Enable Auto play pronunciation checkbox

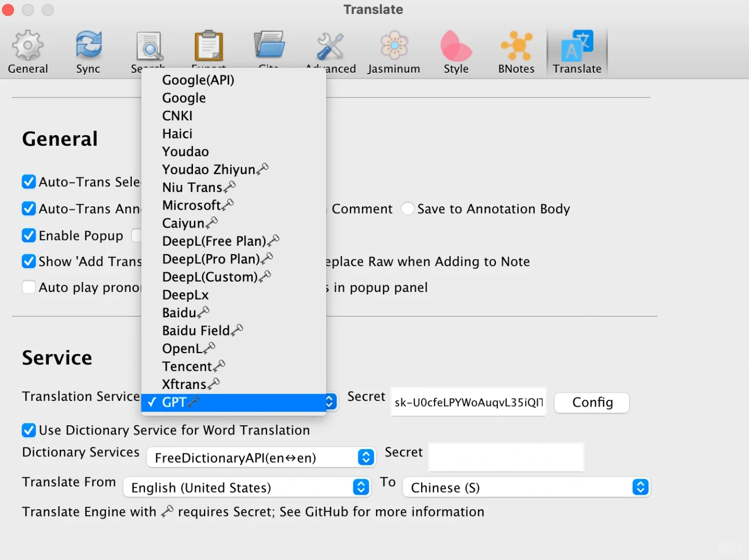[x=29, y=287]
